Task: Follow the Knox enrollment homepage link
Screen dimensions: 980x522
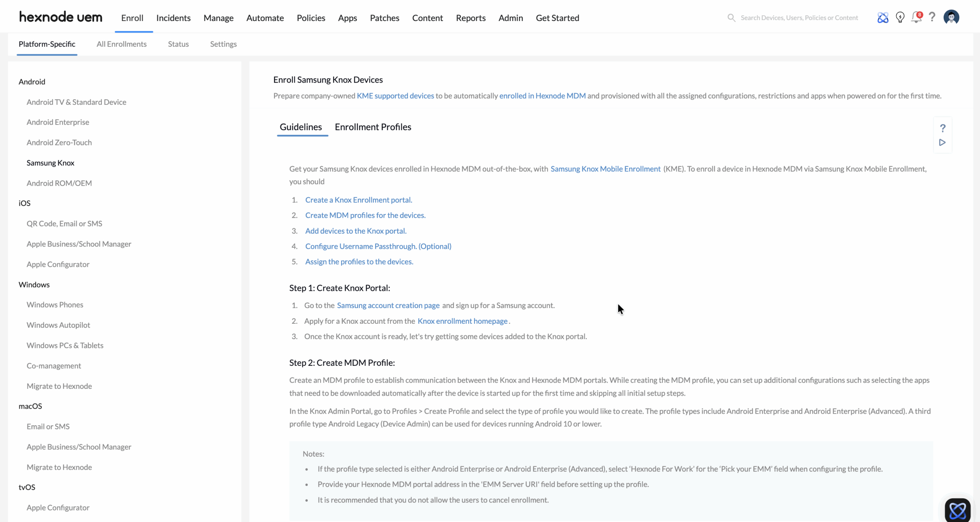Action: click(x=462, y=321)
